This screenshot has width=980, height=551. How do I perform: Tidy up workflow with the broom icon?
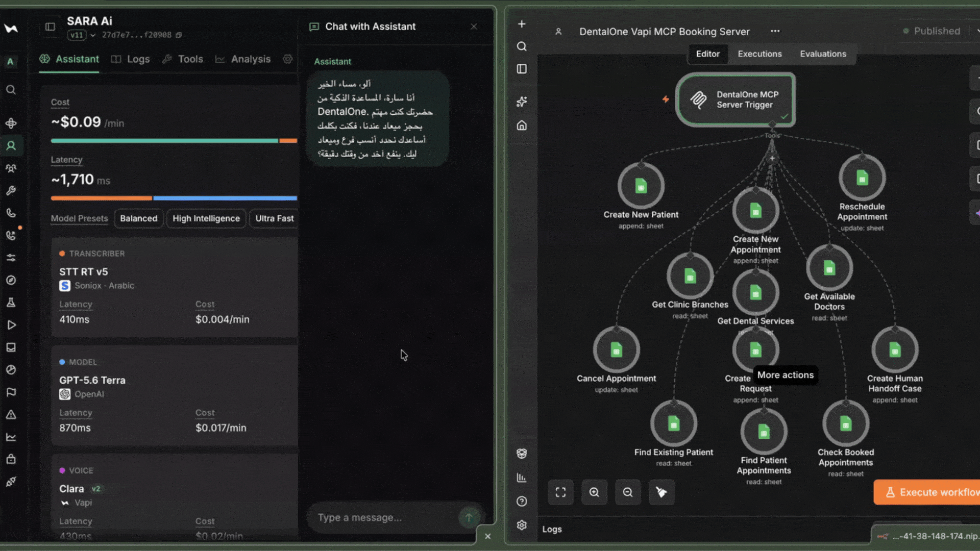[x=661, y=492]
